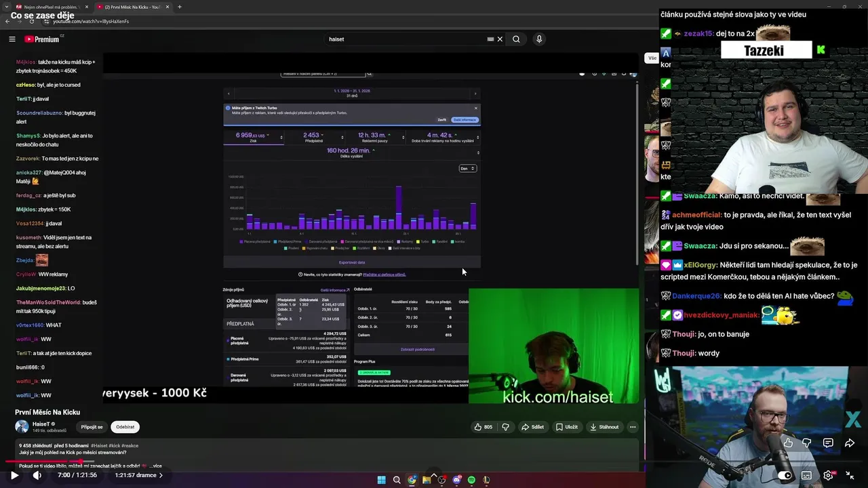Image resolution: width=868 pixels, height=488 pixels.
Task: Click the chat username "achmeofficial"
Action: [696, 215]
